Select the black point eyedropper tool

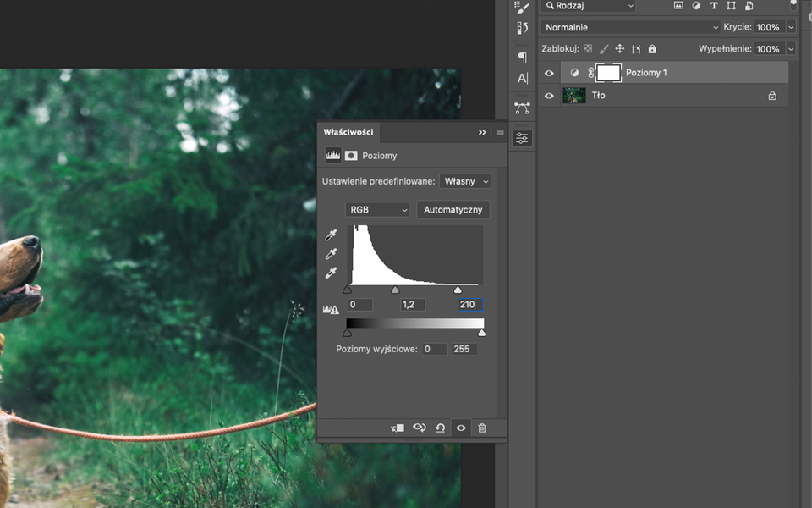(x=331, y=235)
